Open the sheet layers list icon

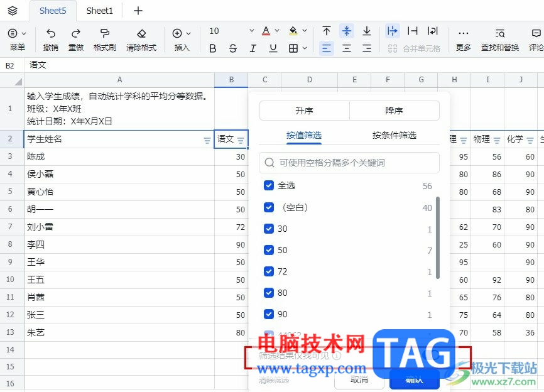(x=13, y=11)
